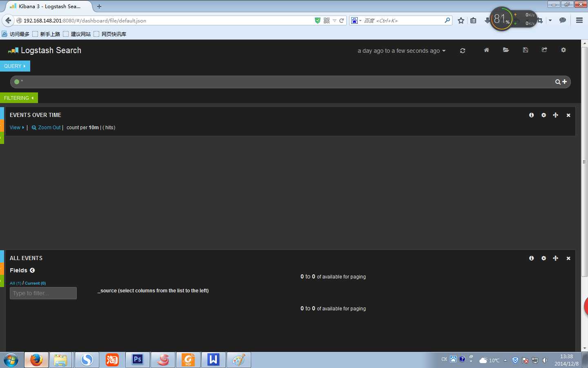Click the chat bubble toolbar icon

point(563,20)
